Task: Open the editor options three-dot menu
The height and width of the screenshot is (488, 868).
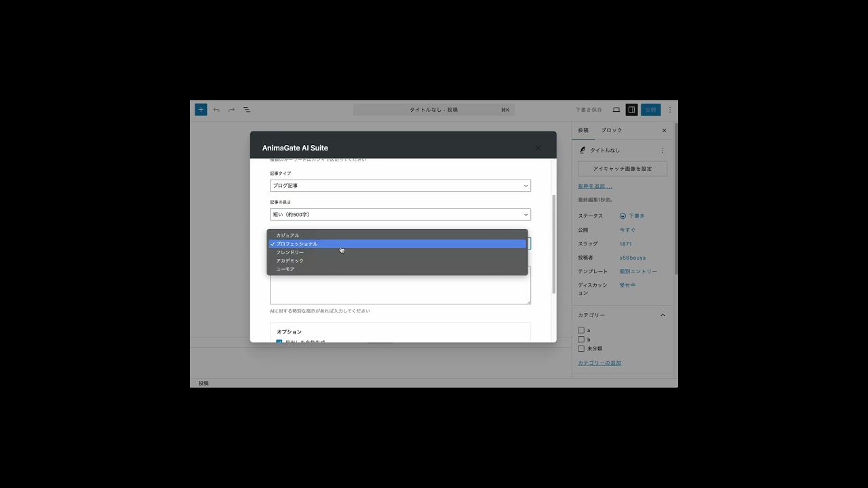Action: pyautogui.click(x=670, y=110)
